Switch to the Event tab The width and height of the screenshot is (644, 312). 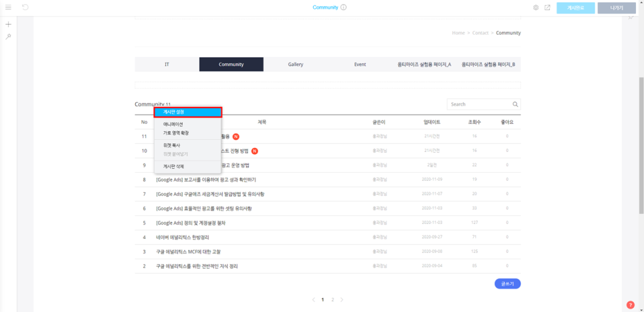tap(360, 65)
